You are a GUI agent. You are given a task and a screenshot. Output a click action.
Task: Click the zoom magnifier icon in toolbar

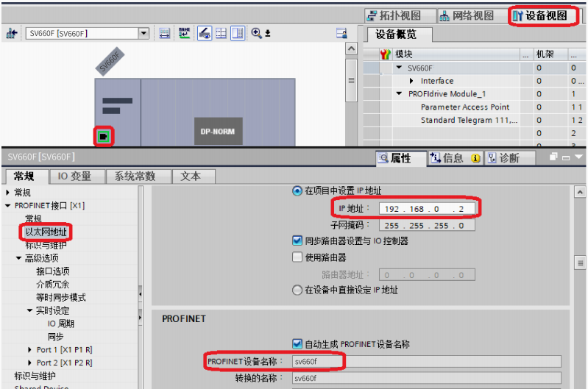pyautogui.click(x=257, y=33)
